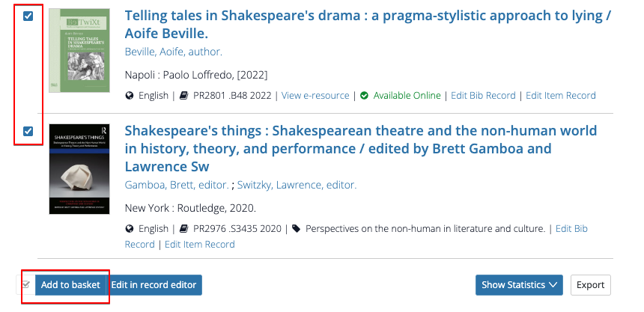
Task: Uncheck the Shakespeare's things record checkbox
Action: point(28,132)
